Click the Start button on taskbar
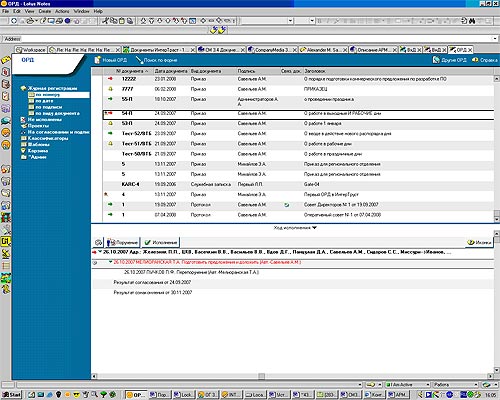Image resolution: width=500 pixels, height=400 pixels. (x=12, y=395)
